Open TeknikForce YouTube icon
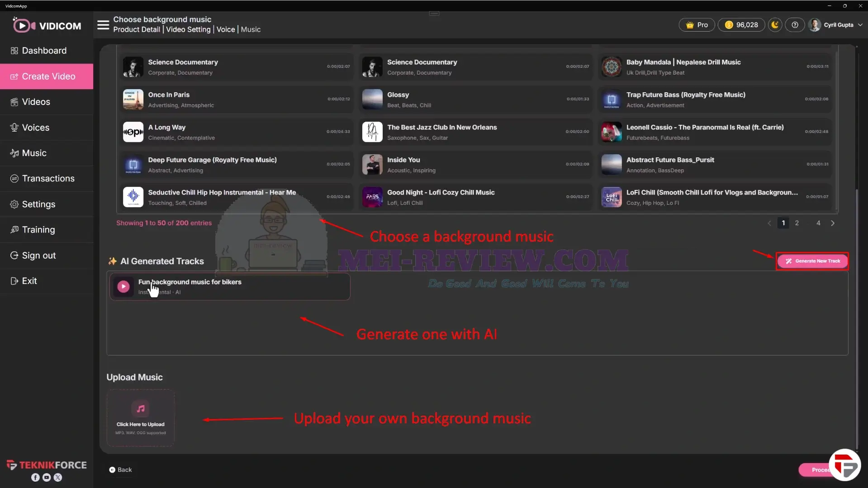The height and width of the screenshot is (488, 868). [x=47, y=478]
